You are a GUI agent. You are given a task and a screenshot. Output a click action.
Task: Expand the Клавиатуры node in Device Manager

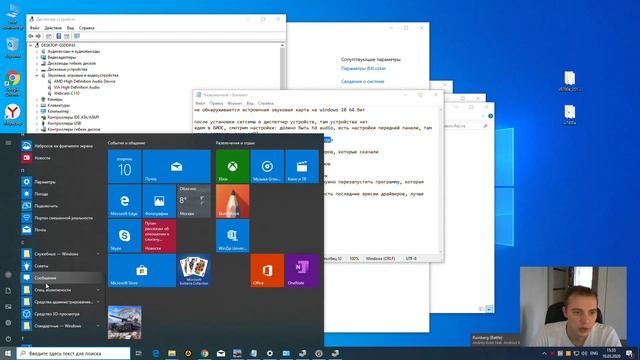37,105
